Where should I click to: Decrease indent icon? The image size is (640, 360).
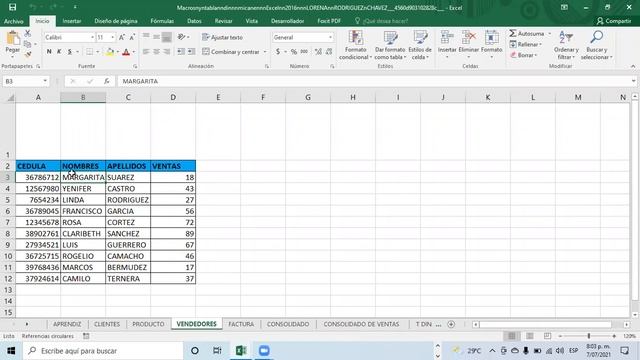click(x=181, y=51)
